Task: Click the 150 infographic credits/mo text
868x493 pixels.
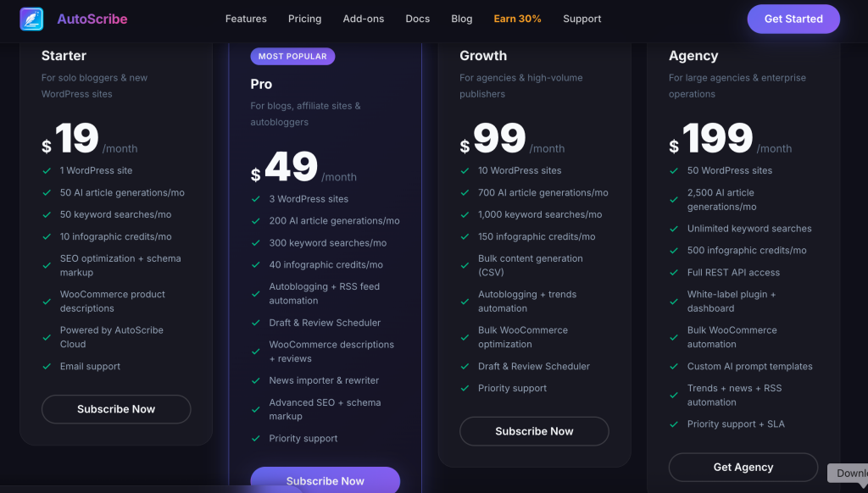Action: pyautogui.click(x=537, y=237)
